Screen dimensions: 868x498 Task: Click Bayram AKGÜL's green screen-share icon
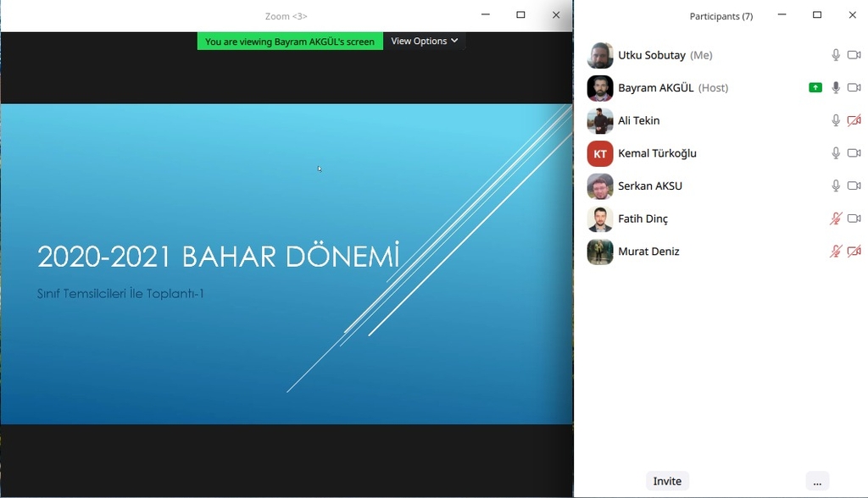[x=815, y=87]
